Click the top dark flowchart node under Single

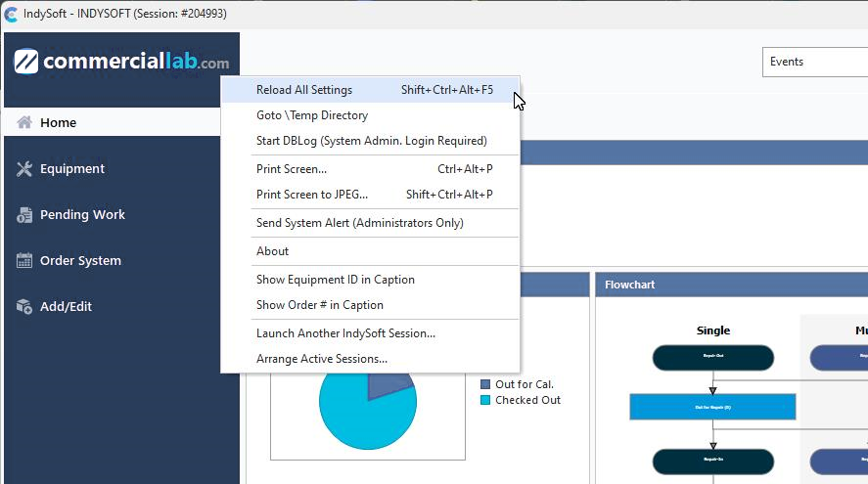713,357
